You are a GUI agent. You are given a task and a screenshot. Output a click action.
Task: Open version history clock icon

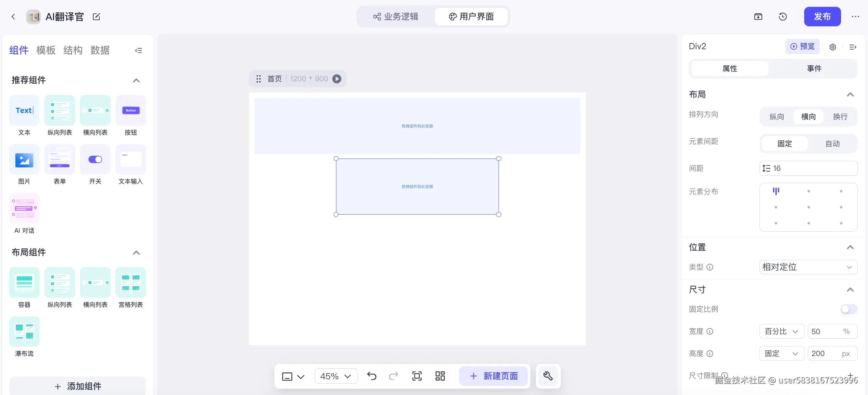[x=783, y=16]
